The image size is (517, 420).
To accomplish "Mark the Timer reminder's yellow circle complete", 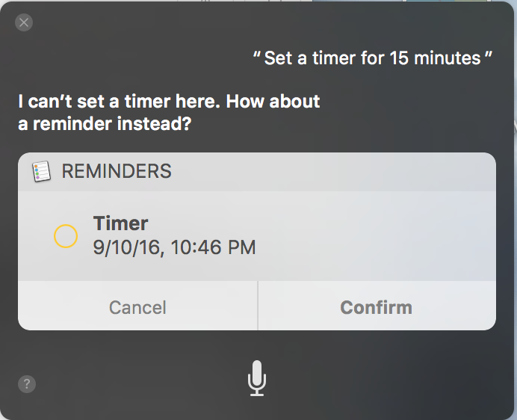I will [x=66, y=236].
